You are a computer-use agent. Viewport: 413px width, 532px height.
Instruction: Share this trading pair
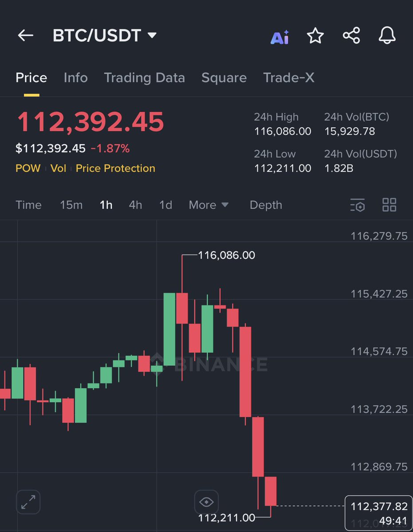(351, 35)
